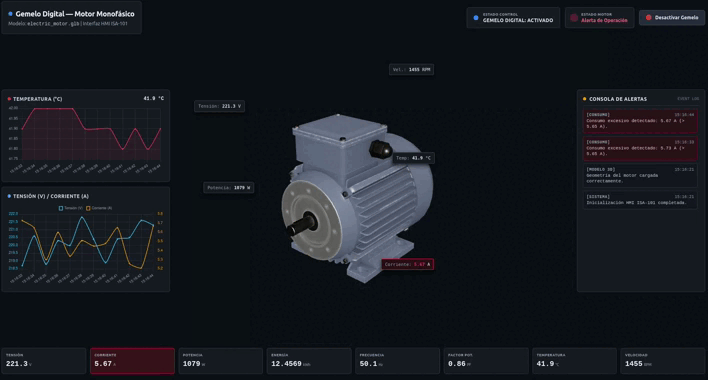
Task: Click the Temperatura (°C) panel heading
Action: 37,99
